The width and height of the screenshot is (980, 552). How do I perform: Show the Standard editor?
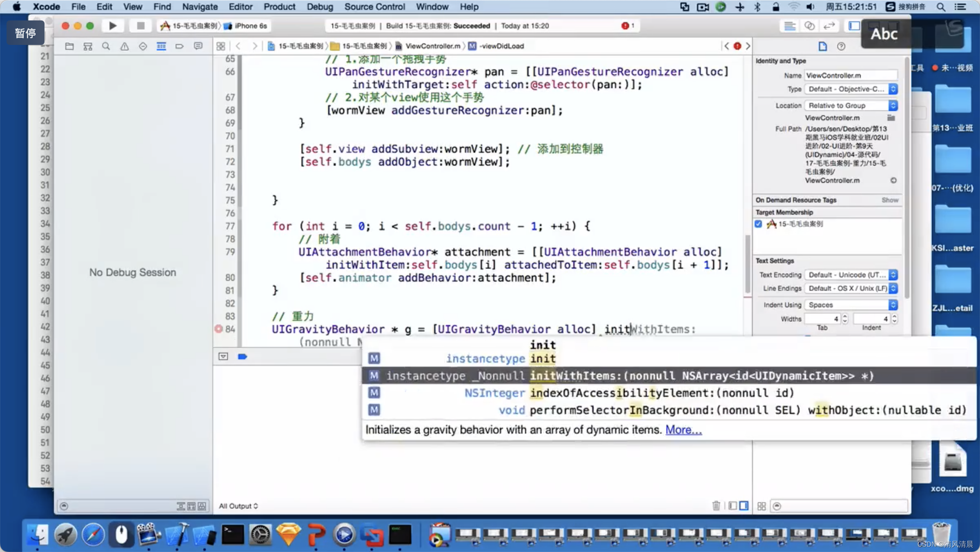tap(790, 26)
